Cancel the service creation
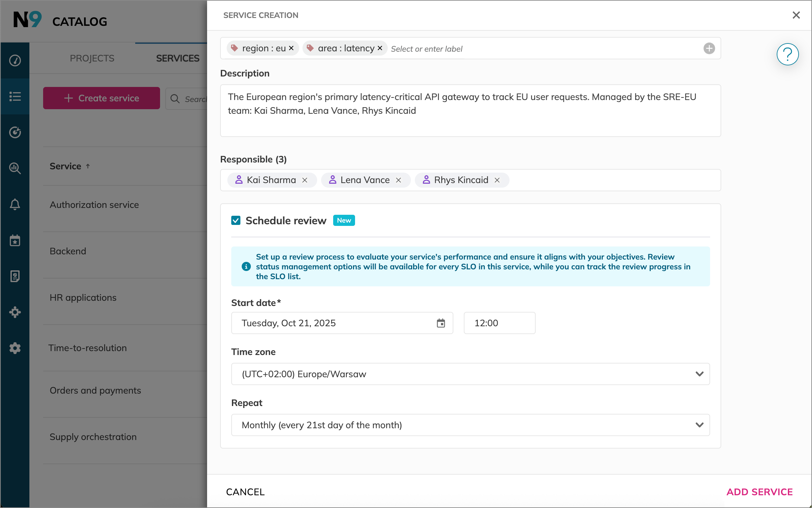This screenshot has width=812, height=508. click(x=245, y=492)
